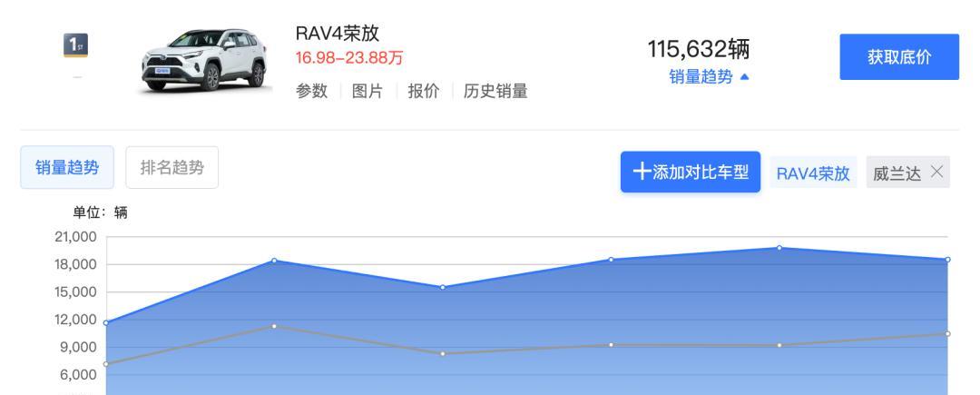Click the 单位：辆 unit label
The width and height of the screenshot is (980, 395).
click(x=100, y=212)
